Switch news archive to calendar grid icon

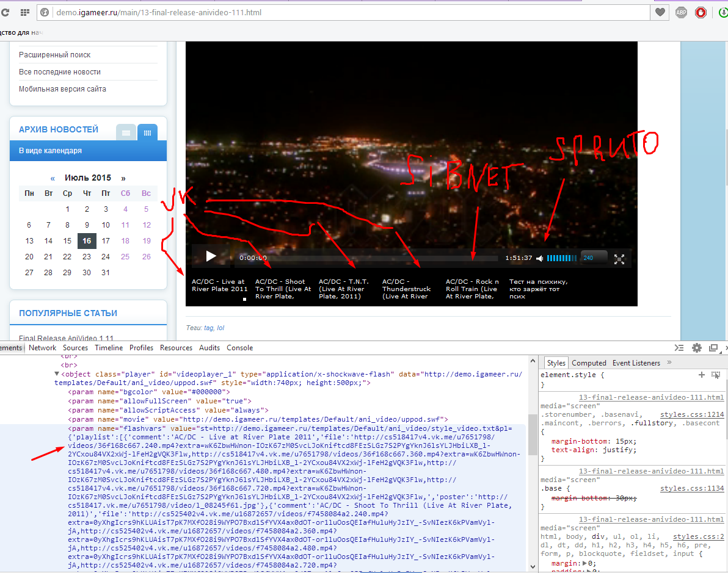pyautogui.click(x=148, y=132)
